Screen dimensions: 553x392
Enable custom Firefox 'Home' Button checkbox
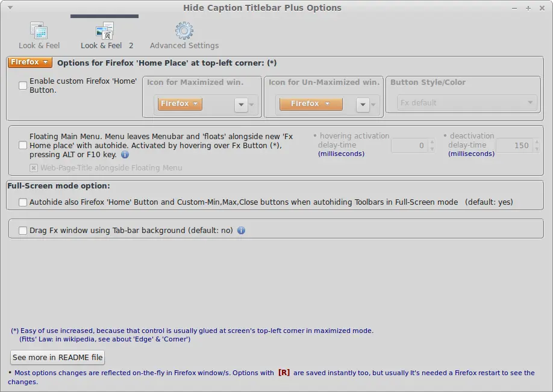coord(23,86)
